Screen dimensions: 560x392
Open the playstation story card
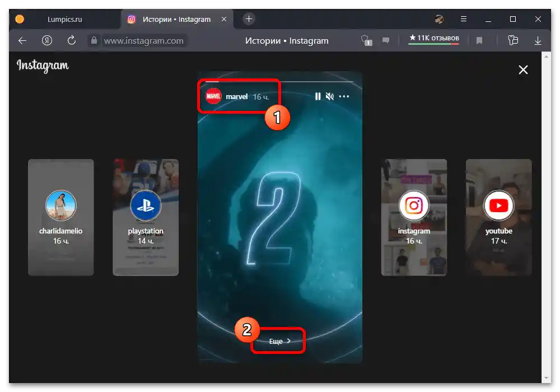[x=146, y=217]
